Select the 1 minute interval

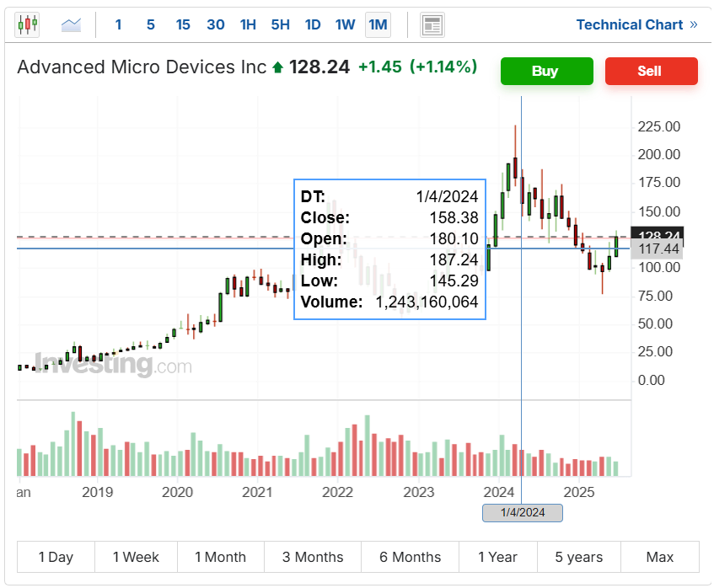(118, 24)
